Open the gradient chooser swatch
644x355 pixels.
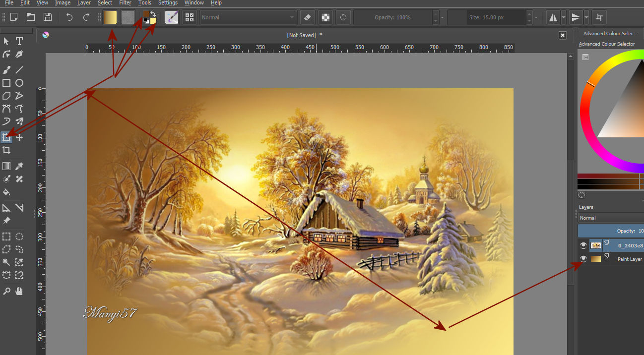point(110,17)
